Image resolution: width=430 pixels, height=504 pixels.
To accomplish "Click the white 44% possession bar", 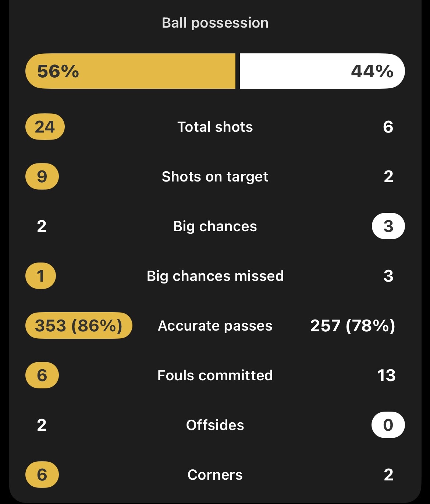I will click(322, 71).
